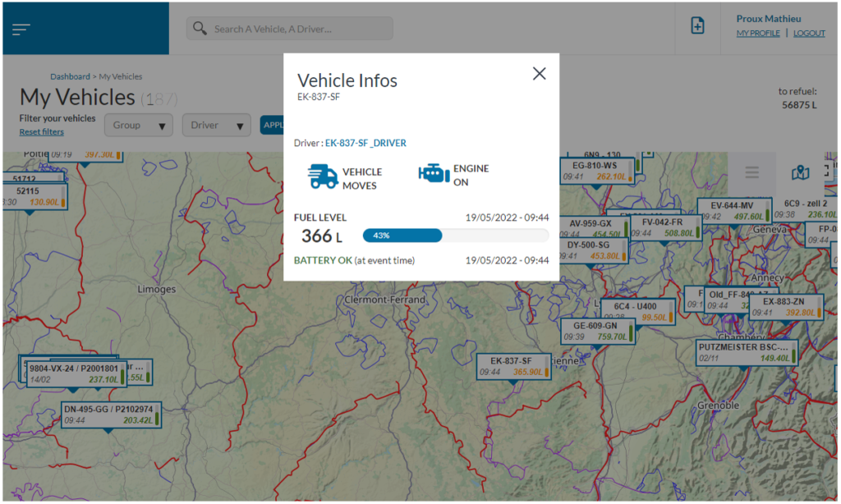Image resolution: width=841 pixels, height=504 pixels.
Task: Click the add document icon in header
Action: 697,26
